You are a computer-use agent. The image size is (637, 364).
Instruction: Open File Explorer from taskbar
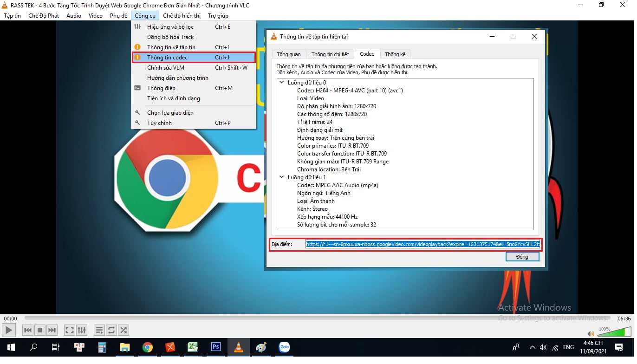(x=125, y=347)
